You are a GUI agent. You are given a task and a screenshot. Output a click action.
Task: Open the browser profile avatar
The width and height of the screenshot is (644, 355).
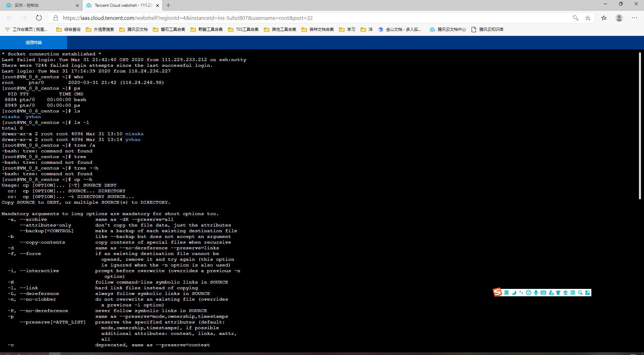619,18
